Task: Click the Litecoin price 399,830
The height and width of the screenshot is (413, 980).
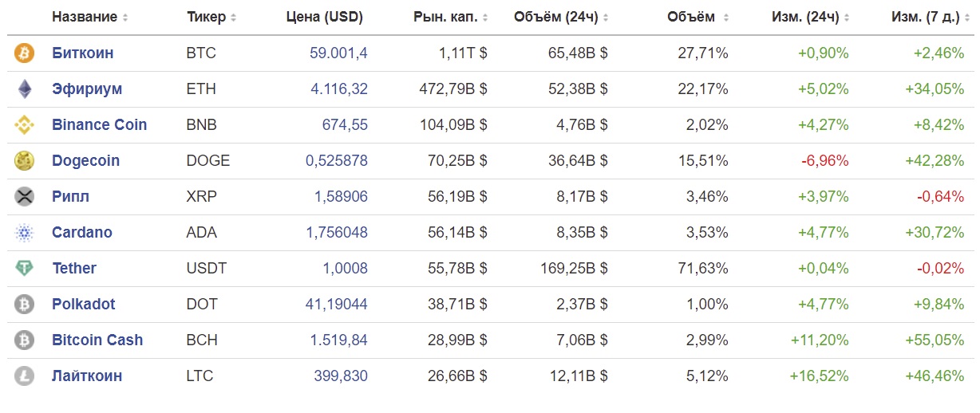Action: coord(341,376)
